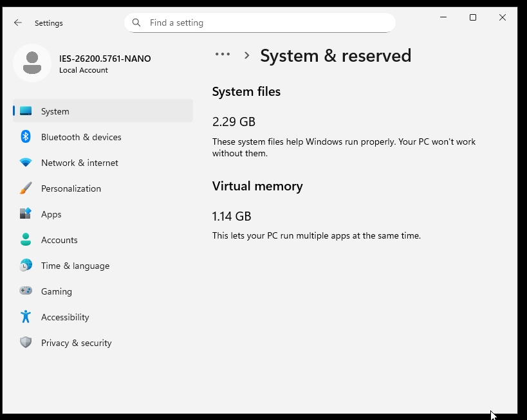
Task: Click the Bluetooth icon in sidebar
Action: pos(26,137)
